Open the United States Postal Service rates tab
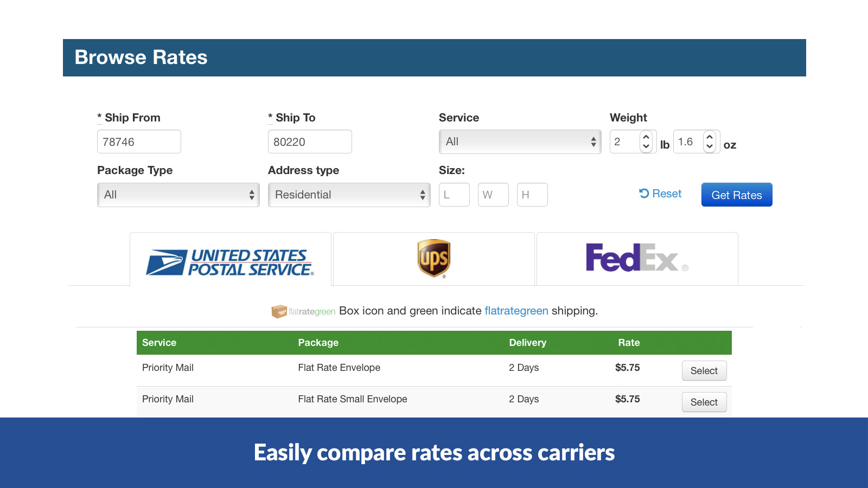 230,259
